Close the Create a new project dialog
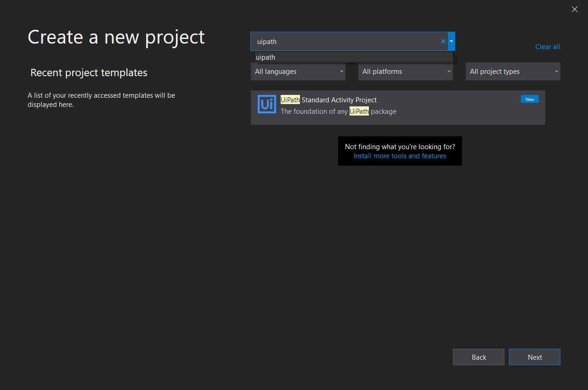 click(x=575, y=9)
